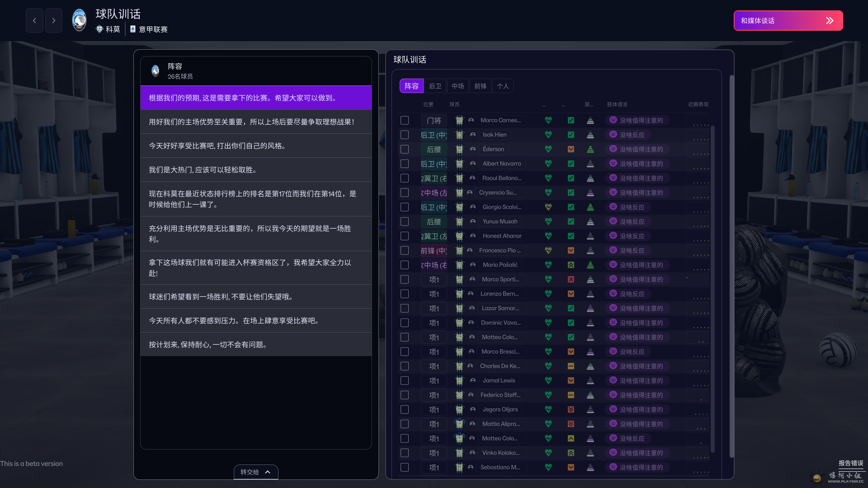Open the 个人 tab
Screen dimensions: 868x488
(x=503, y=85)
